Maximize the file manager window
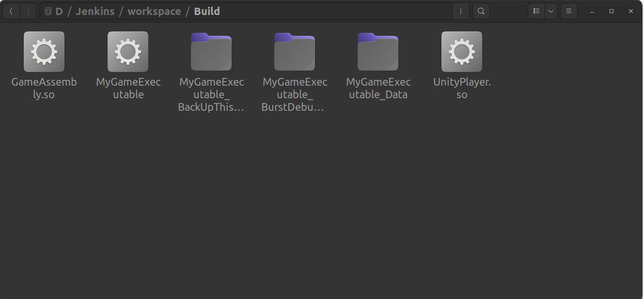Screen dimensions: 644x299 pos(612,11)
